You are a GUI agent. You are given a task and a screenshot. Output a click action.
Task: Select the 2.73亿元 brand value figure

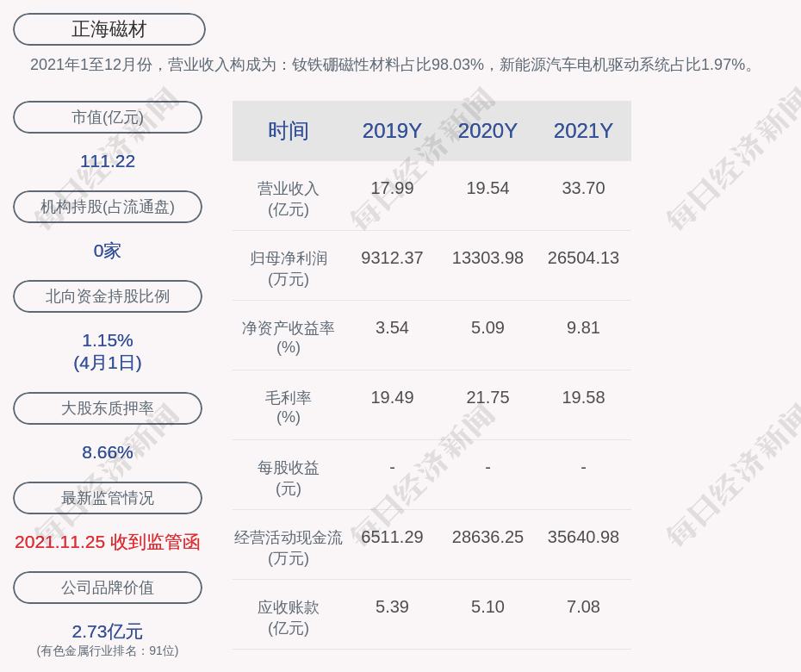coord(108,632)
